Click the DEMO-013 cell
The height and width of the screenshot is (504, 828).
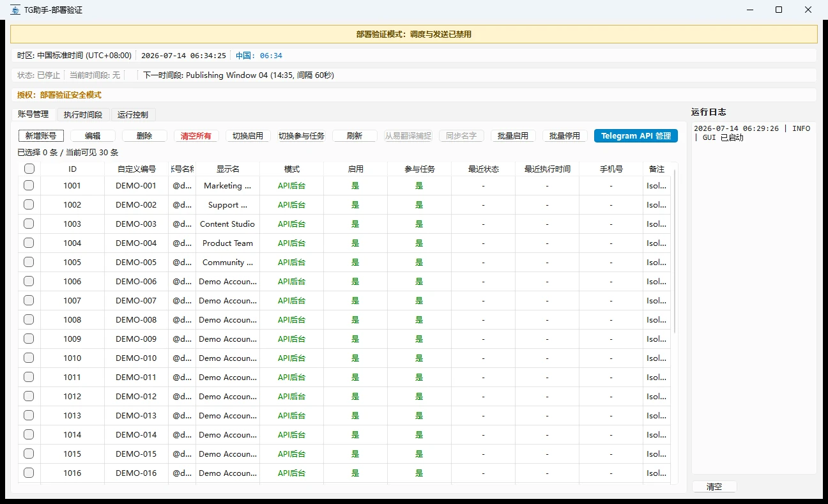pyautogui.click(x=136, y=416)
